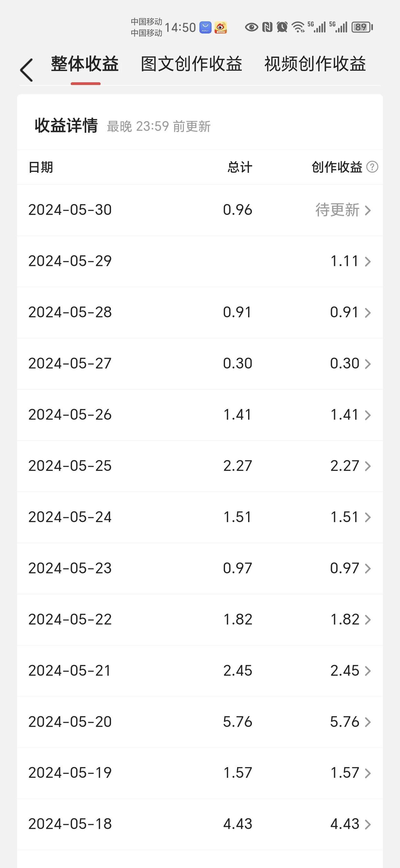The width and height of the screenshot is (400, 868).
Task: Tap the back arrow icon
Action: [x=26, y=70]
